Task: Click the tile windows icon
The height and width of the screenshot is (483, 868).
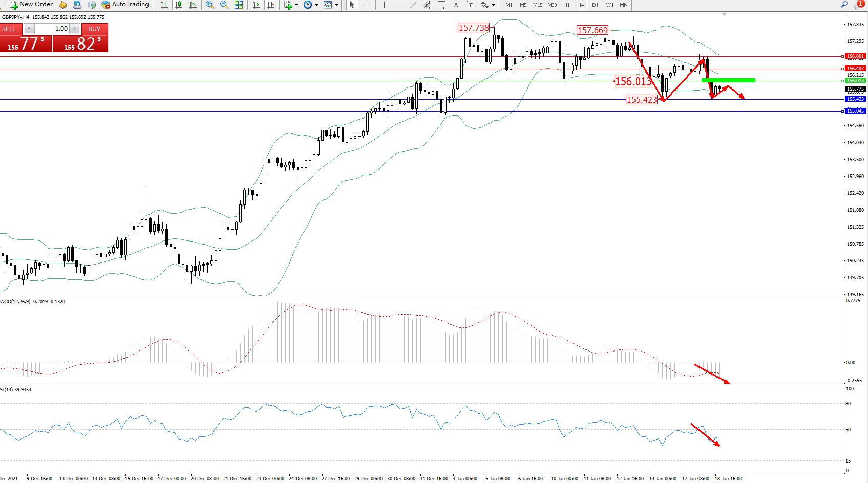Action: (x=239, y=5)
